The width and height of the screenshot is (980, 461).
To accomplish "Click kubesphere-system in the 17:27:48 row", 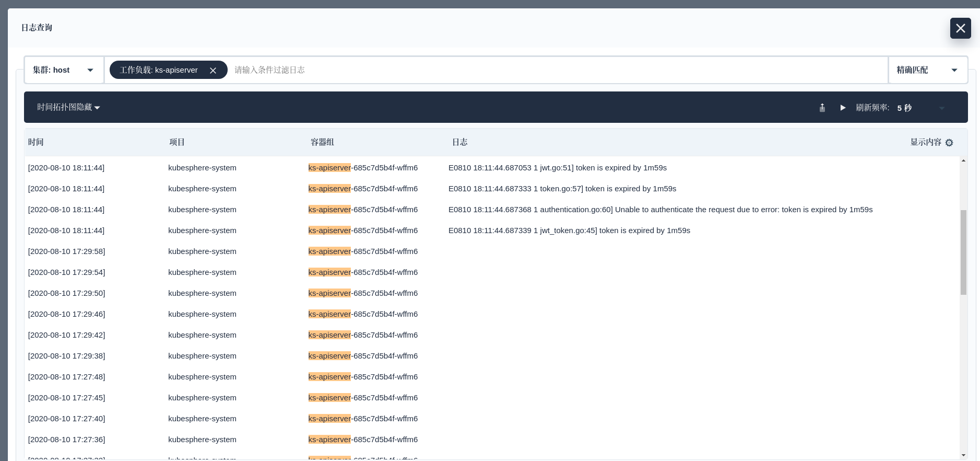I will 202,377.
